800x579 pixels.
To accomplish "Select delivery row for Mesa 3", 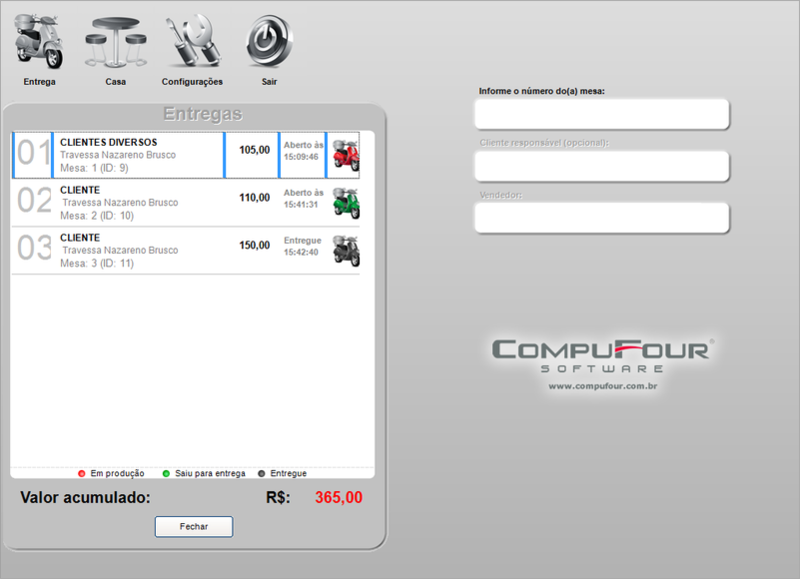I will coord(138,250).
